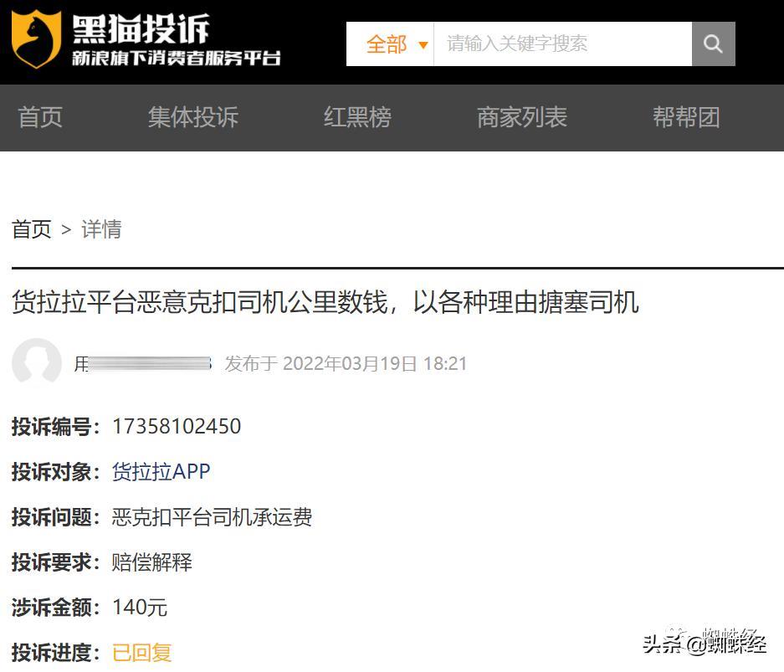
Task: Focus the keyword search input field
Action: click(562, 44)
